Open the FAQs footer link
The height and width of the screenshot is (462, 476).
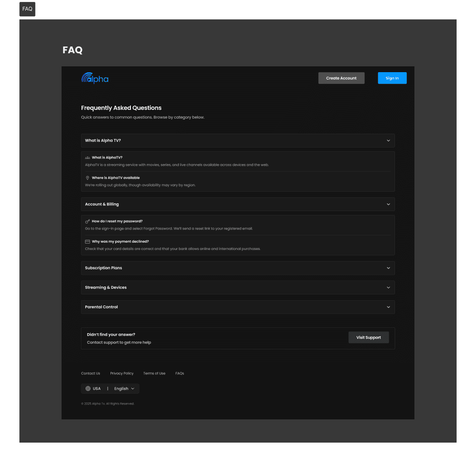coord(180,373)
